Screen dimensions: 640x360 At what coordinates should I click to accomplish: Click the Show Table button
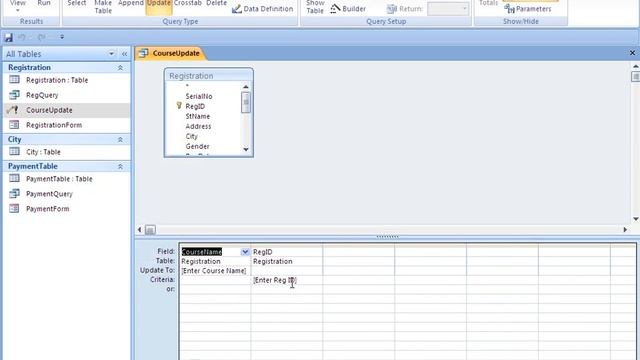(x=315, y=7)
